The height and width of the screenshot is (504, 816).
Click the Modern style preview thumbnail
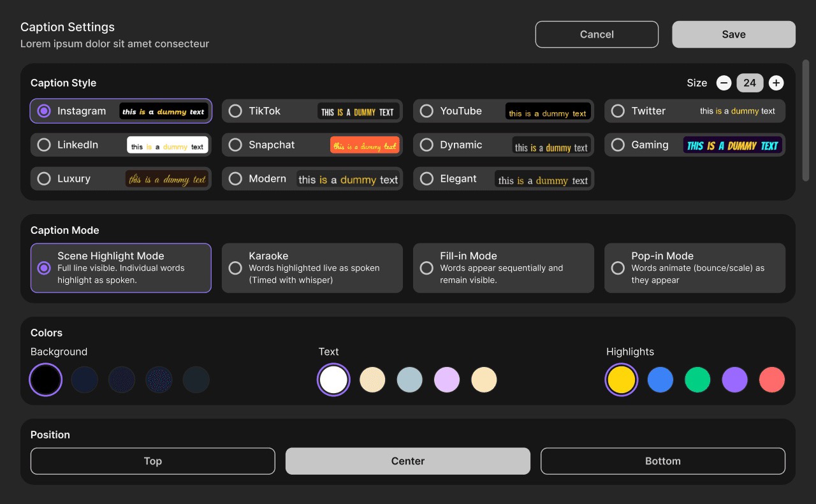[348, 179]
